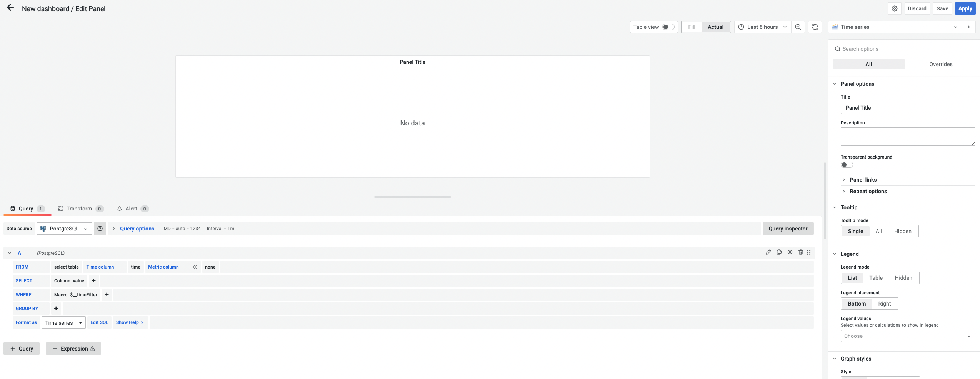Screen dimensions: 980x379
Task: Open the PostgreSQL data source dropdown
Action: pos(65,229)
